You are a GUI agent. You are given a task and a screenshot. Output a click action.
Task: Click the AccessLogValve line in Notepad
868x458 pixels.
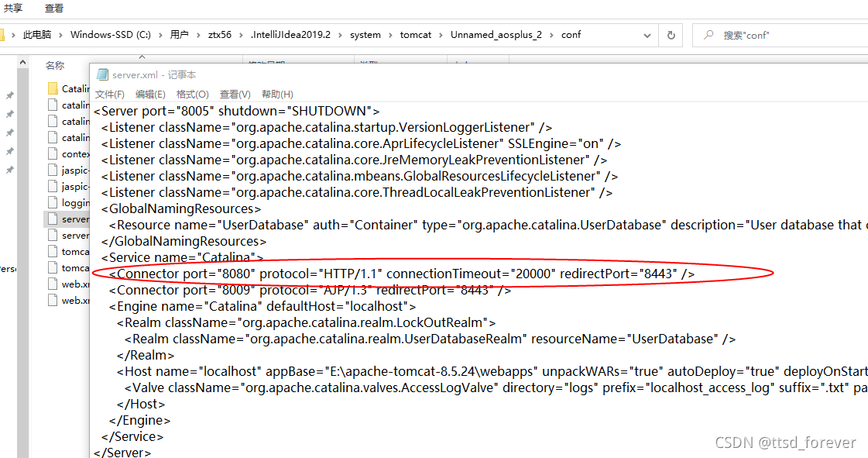(496, 387)
